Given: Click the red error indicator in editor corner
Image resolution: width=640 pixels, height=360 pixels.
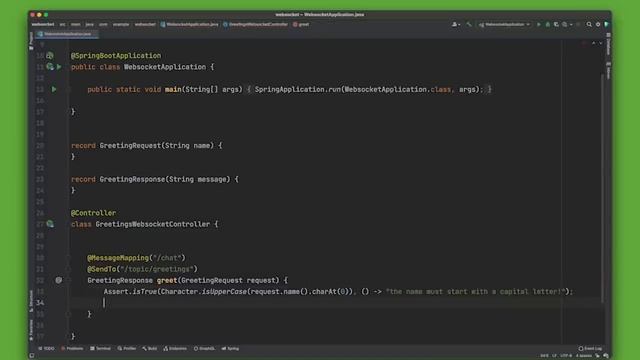Looking at the screenshot, I should [x=584, y=43].
